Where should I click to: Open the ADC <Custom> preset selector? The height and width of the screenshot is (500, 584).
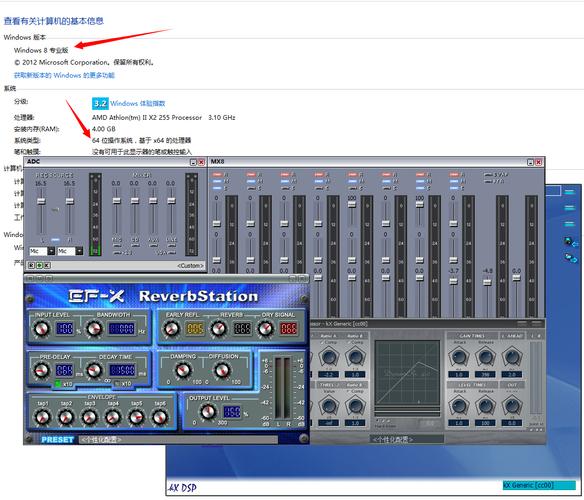tap(191, 266)
